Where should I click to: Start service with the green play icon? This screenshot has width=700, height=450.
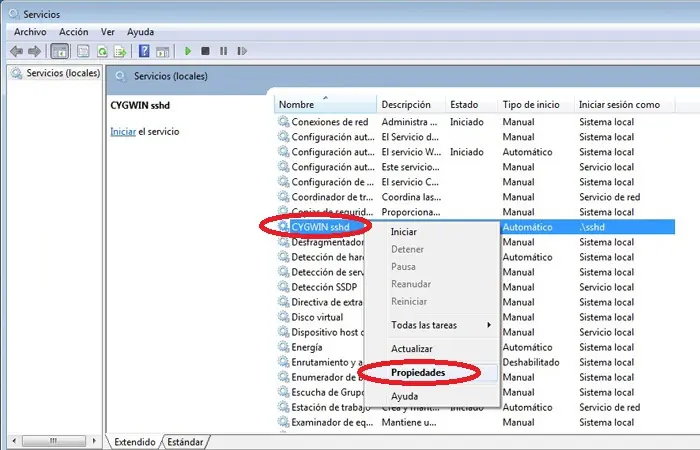(188, 51)
